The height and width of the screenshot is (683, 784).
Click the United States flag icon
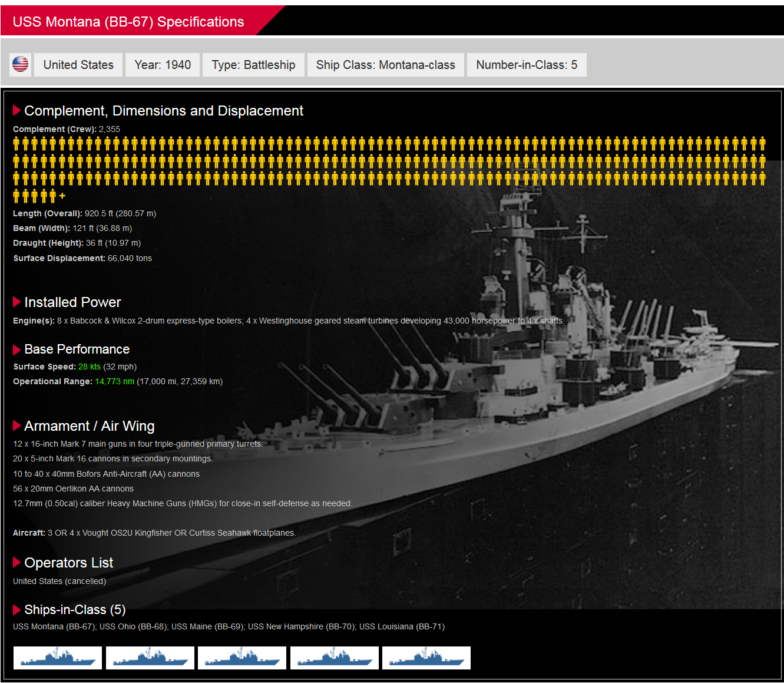[x=21, y=64]
